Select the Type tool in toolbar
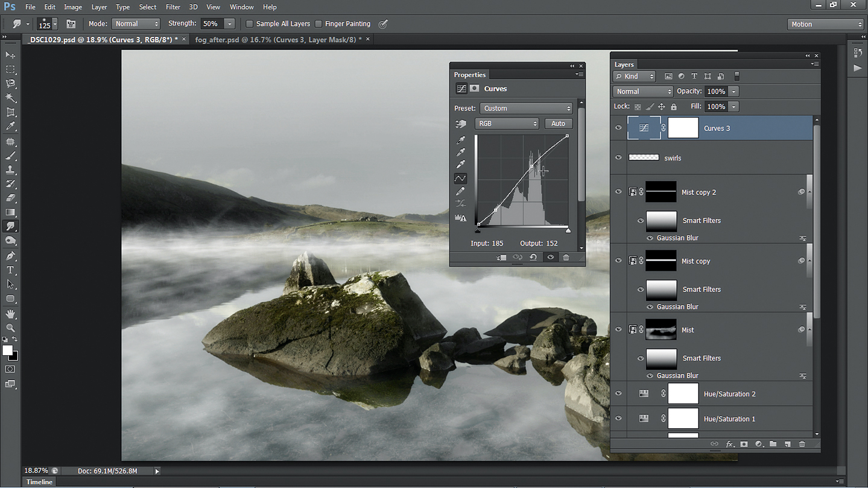Screen dimensions: 868x488 tap(10, 270)
